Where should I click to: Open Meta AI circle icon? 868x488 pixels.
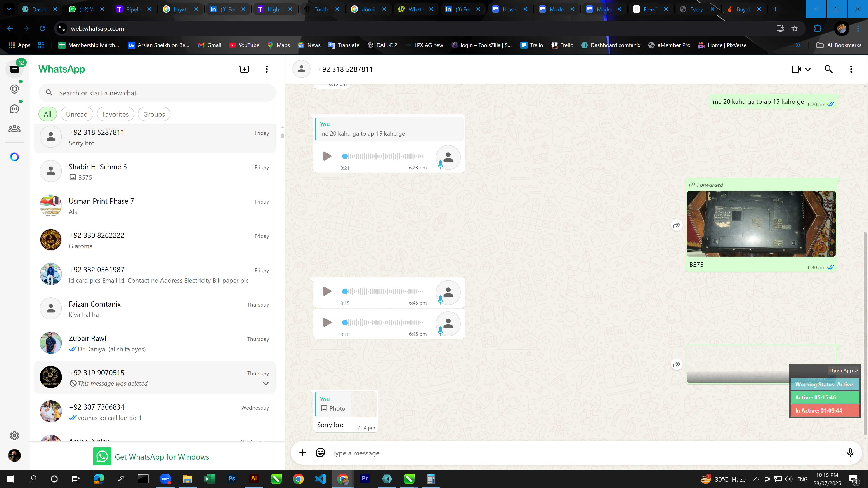14,157
